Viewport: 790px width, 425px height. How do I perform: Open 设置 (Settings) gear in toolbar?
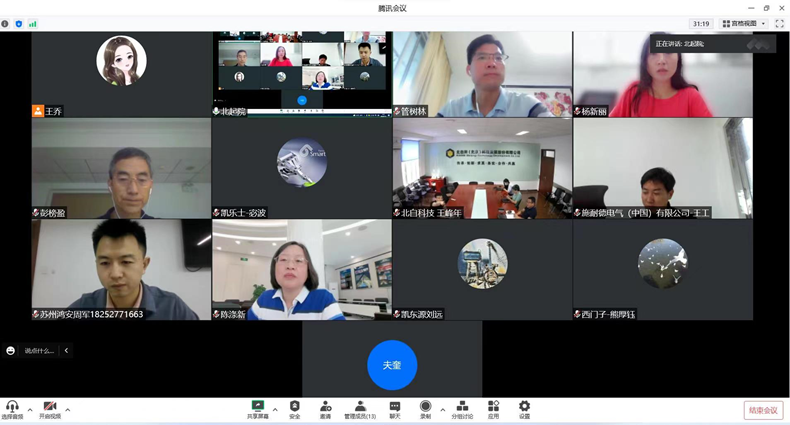coord(524,409)
